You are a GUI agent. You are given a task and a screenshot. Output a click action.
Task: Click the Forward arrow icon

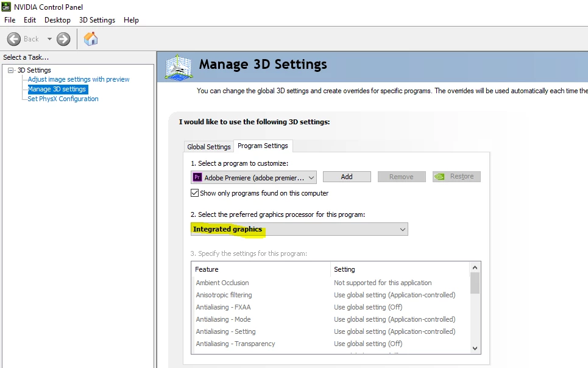click(x=63, y=39)
